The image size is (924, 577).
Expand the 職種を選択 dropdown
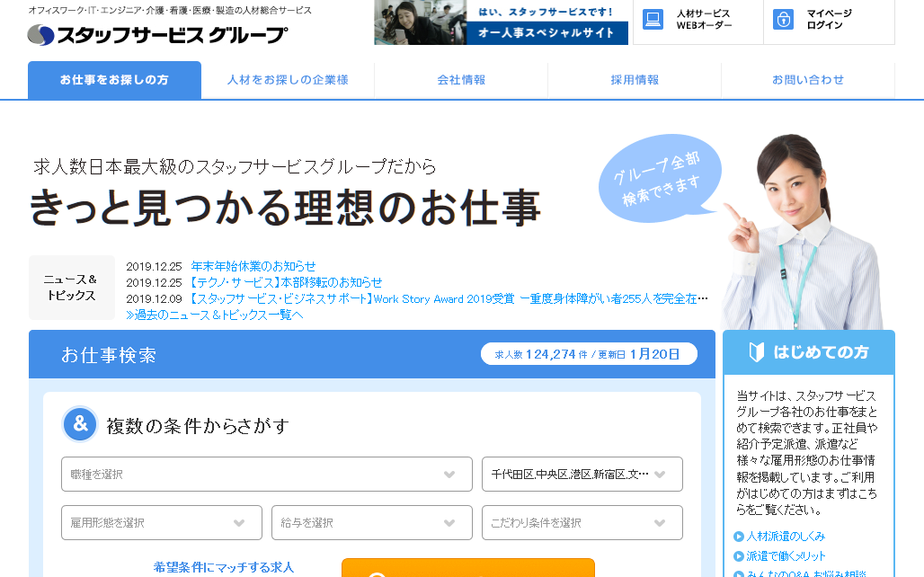(266, 475)
